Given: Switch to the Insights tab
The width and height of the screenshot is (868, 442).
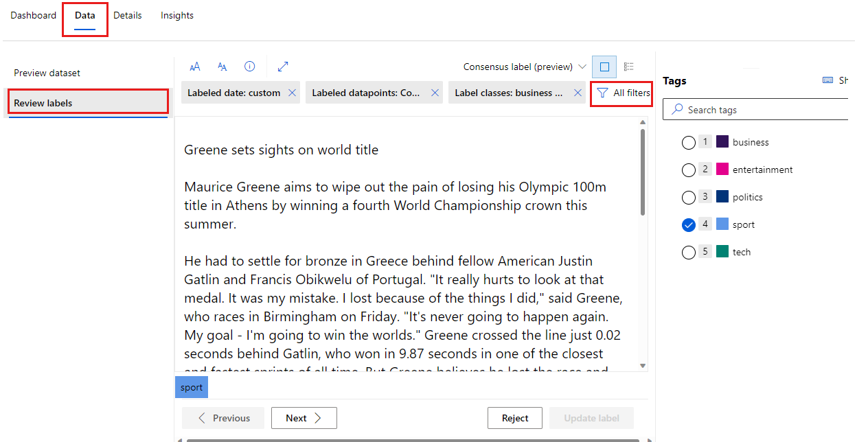Looking at the screenshot, I should pyautogui.click(x=176, y=14).
